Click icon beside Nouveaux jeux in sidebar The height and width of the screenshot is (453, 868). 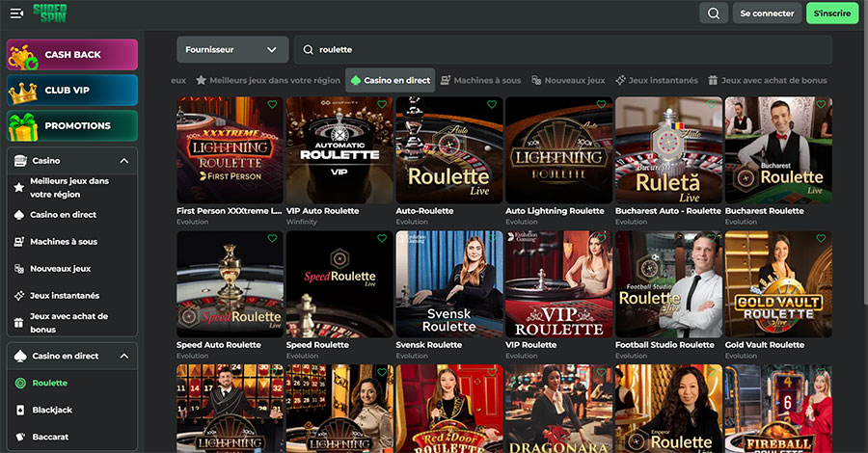pos(19,269)
